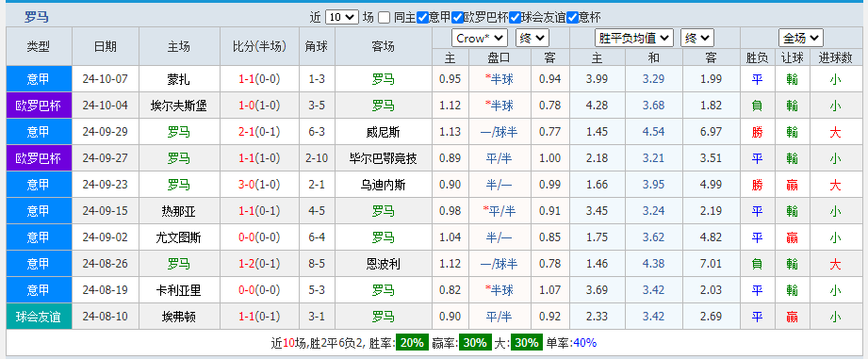Uncheck the 意杯 filter checkbox

(x=573, y=17)
